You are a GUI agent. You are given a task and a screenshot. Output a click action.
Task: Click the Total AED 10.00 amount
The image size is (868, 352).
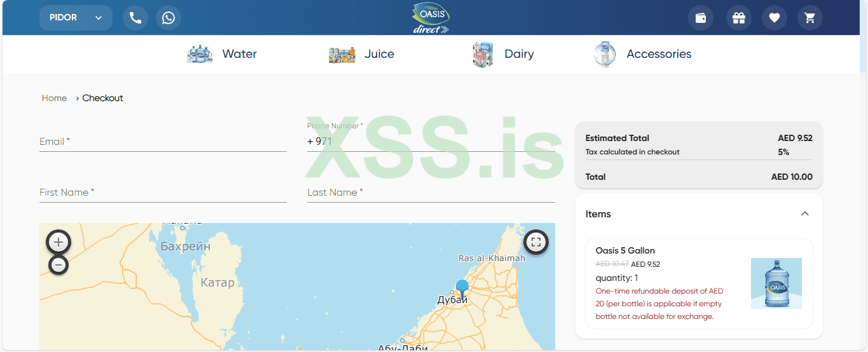coord(792,177)
